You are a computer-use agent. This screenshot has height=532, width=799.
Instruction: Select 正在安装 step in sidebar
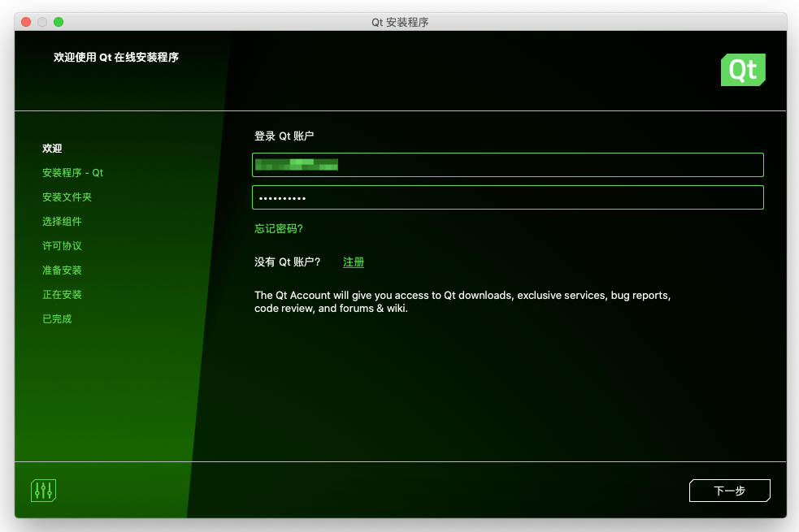(x=62, y=295)
